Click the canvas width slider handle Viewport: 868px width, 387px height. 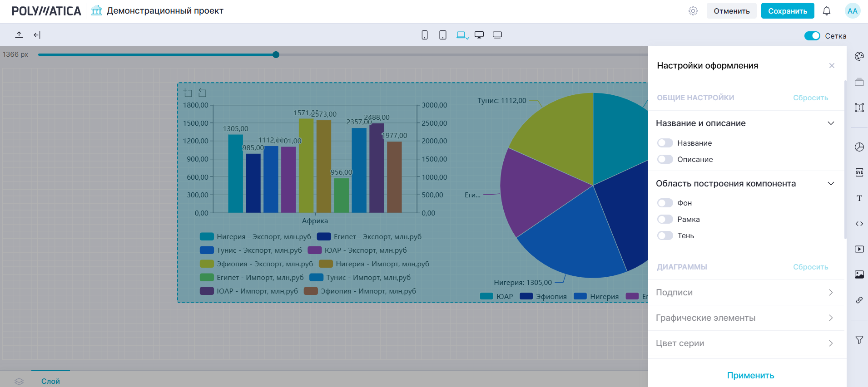tap(276, 55)
